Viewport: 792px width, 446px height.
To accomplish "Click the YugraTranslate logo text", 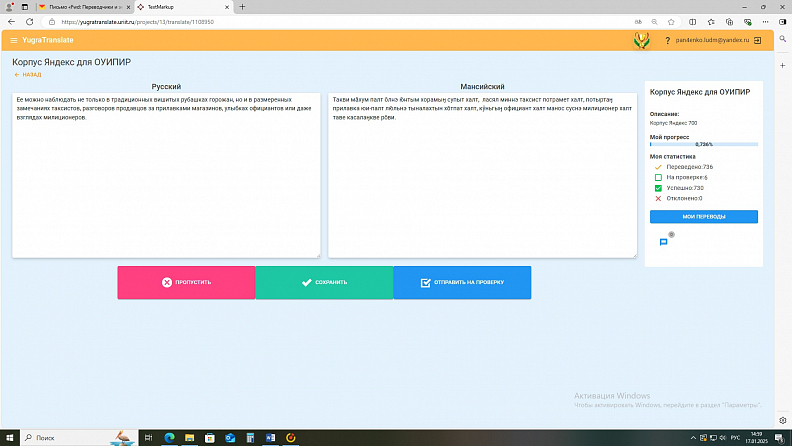I will pyautogui.click(x=47, y=40).
